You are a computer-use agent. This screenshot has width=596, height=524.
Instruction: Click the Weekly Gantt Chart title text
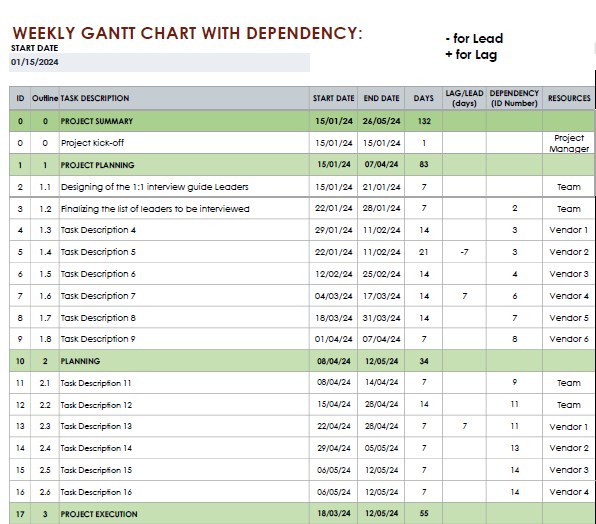point(187,33)
